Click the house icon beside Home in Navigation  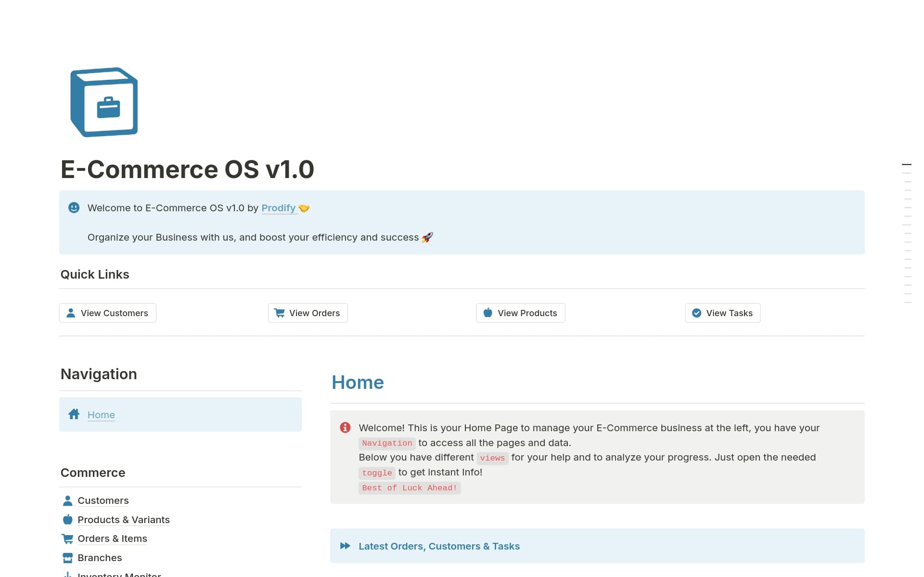click(x=74, y=414)
